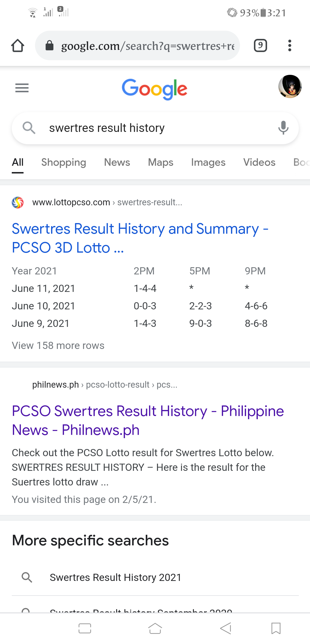Image resolution: width=310 pixels, height=644 pixels.
Task: Switch to the News tab
Action: 117,162
